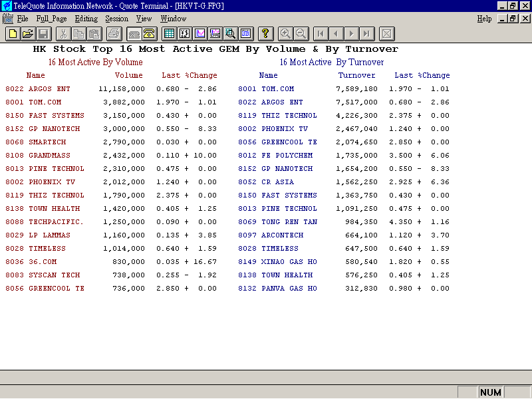Go to the next page arrow
Viewport: 532px width, 399px height.
click(x=352, y=34)
